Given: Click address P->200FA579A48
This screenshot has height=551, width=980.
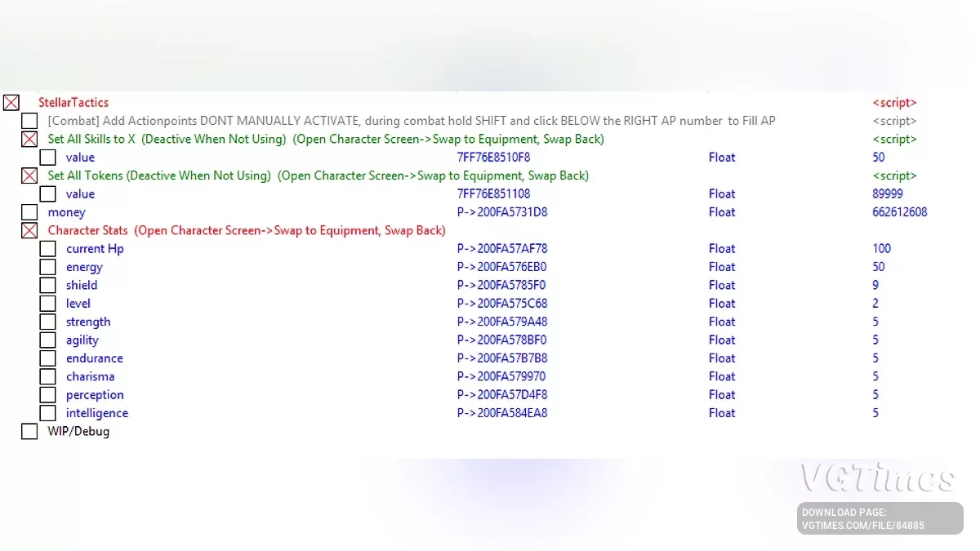Looking at the screenshot, I should pos(502,322).
